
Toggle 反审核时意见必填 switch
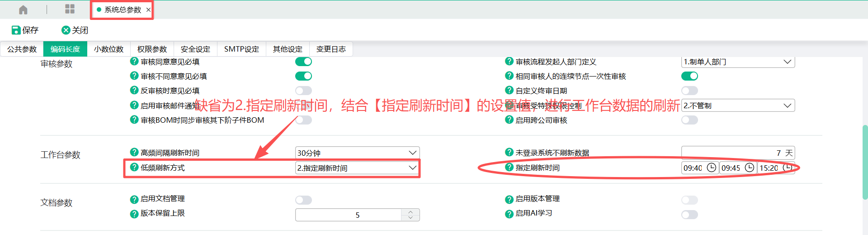pos(303,91)
